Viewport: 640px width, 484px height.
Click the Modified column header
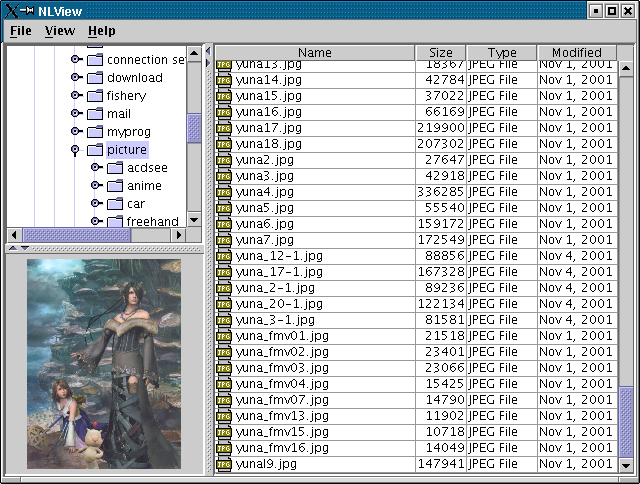(x=576, y=53)
